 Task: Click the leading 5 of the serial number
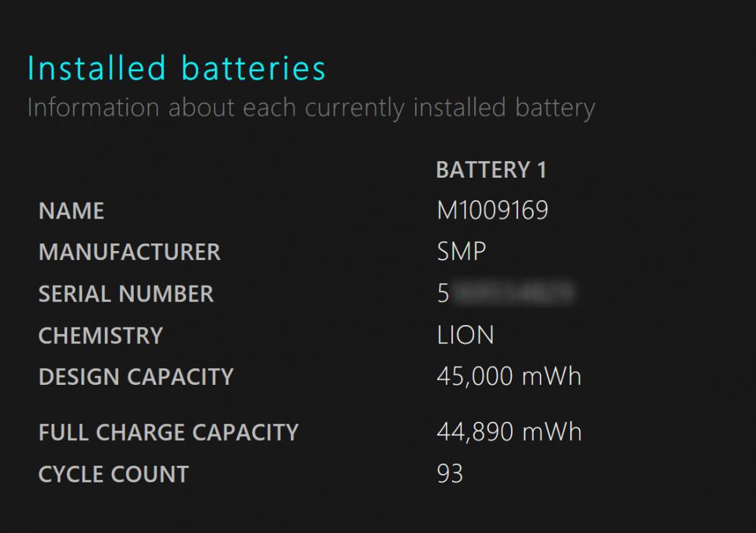click(443, 293)
